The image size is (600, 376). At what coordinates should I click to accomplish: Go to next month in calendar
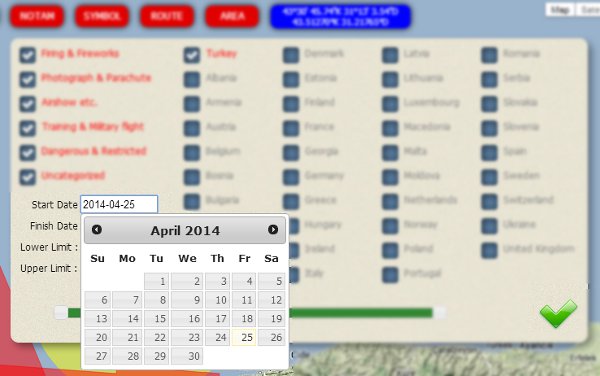click(273, 230)
